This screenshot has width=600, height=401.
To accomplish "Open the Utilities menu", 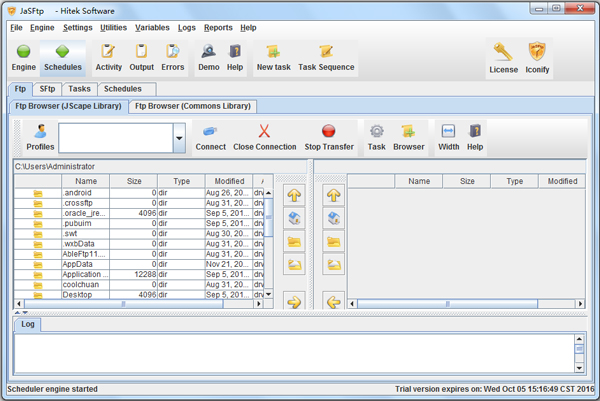I will pos(113,28).
